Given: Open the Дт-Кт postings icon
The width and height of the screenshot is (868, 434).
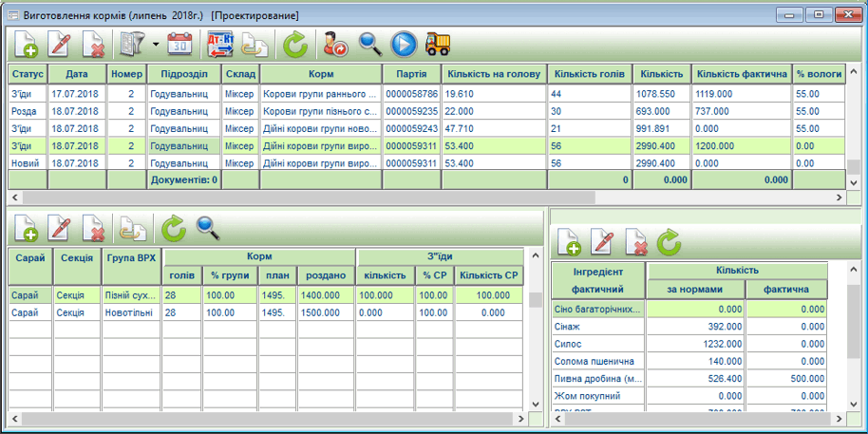Looking at the screenshot, I should pos(220,44).
